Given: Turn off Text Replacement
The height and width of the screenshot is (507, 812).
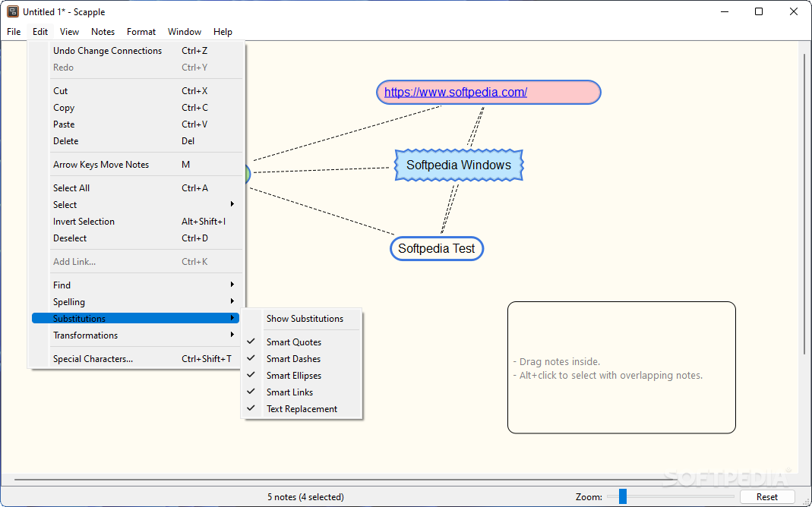Looking at the screenshot, I should [x=302, y=408].
